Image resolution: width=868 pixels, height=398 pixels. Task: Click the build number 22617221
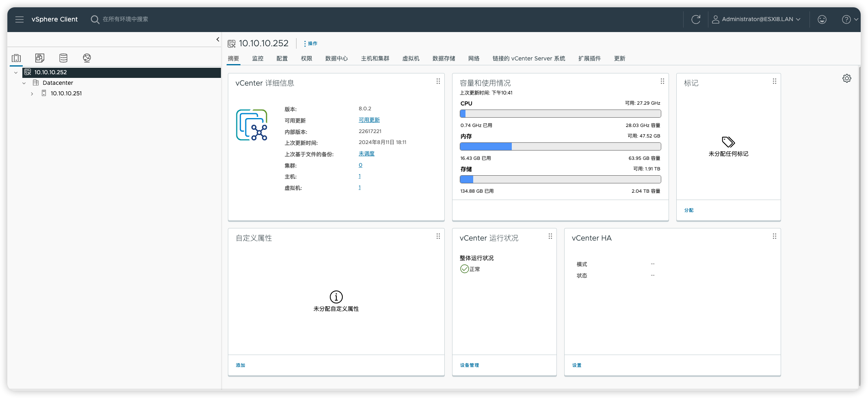coord(370,131)
